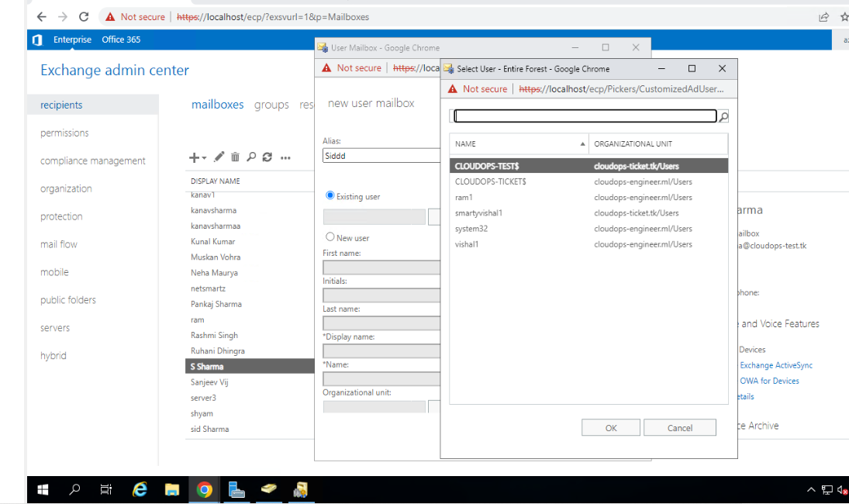Open Task View from the taskbar

(106, 490)
